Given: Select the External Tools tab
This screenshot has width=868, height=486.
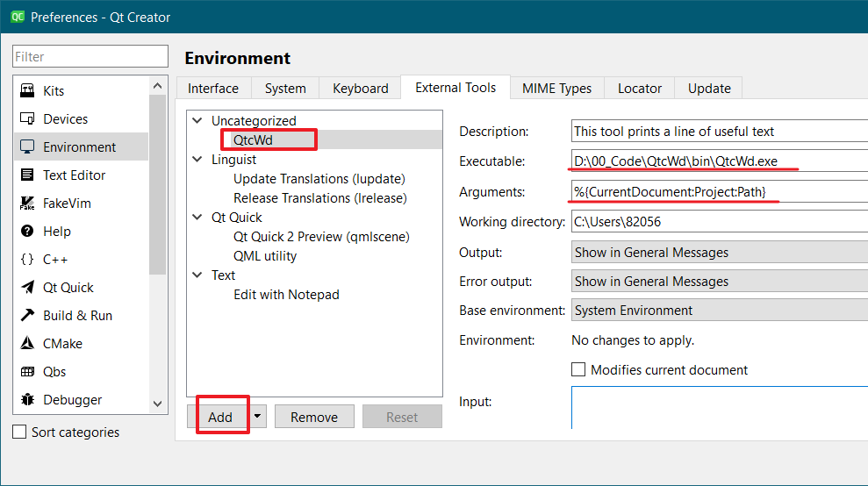Looking at the screenshot, I should (456, 88).
